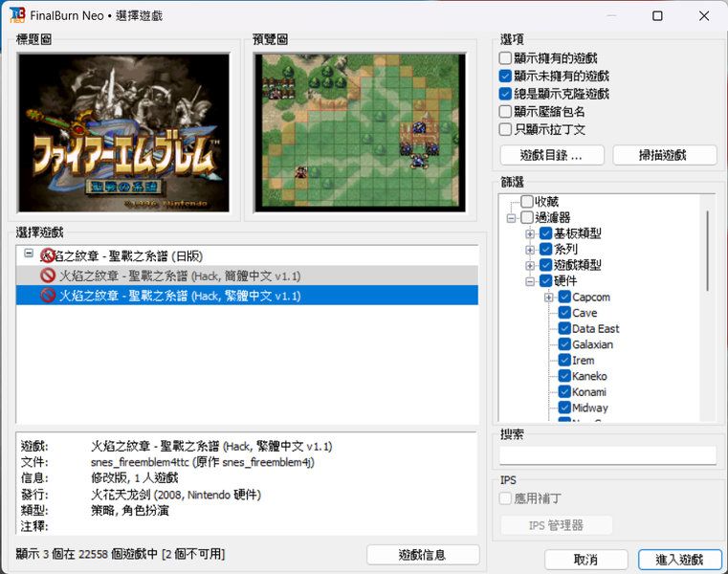The height and width of the screenshot is (574, 728).
Task: Uncheck 系列 filter checkbox
Action: click(x=546, y=249)
